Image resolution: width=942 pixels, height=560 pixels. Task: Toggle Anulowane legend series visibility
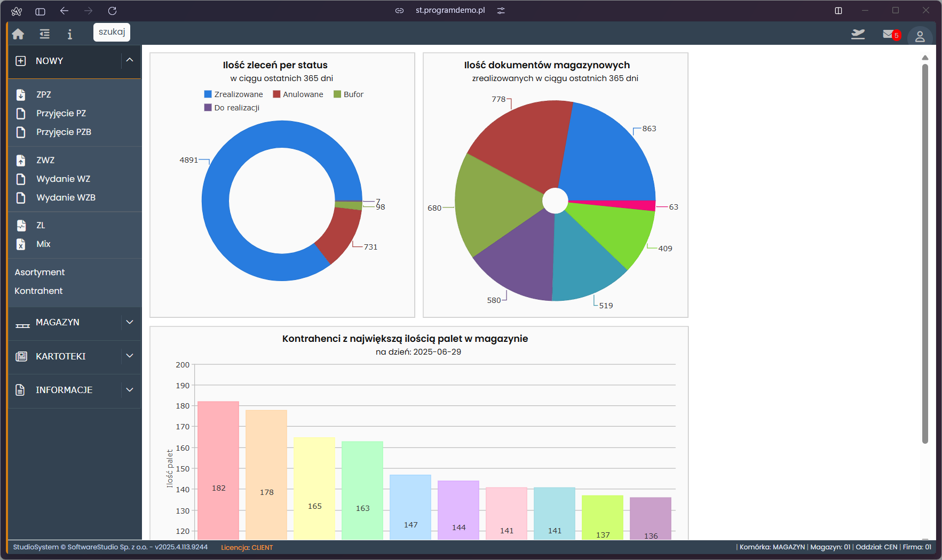(x=303, y=94)
